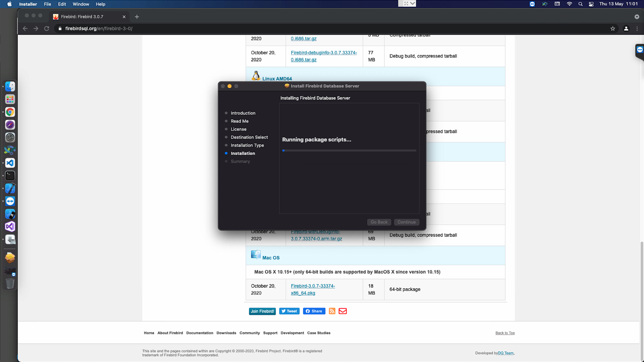Open the Help menu
Viewport: 644px width, 362px height.
(101, 4)
